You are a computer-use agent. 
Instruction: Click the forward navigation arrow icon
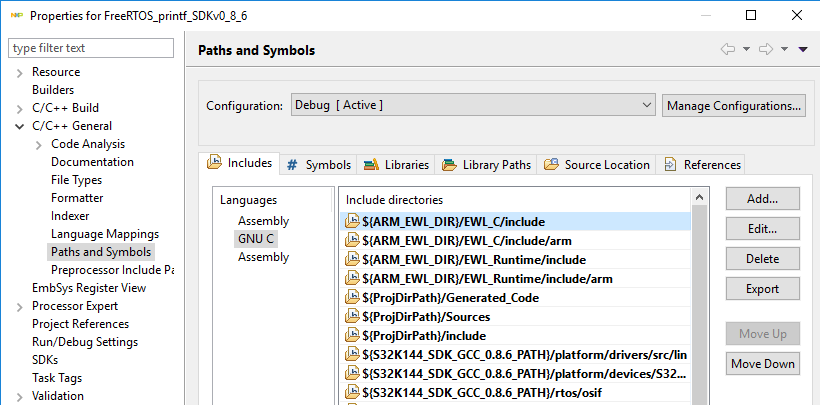[x=766, y=49]
